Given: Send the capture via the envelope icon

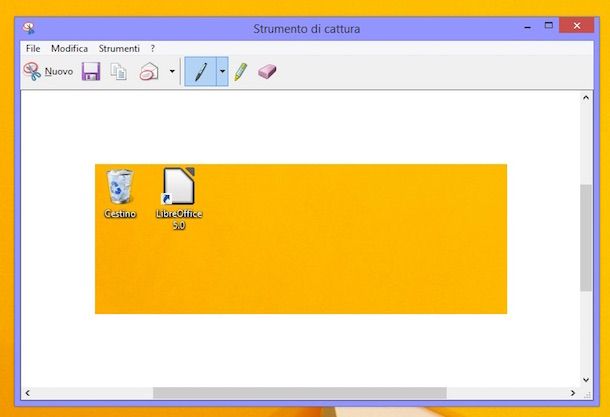Looking at the screenshot, I should click(149, 72).
